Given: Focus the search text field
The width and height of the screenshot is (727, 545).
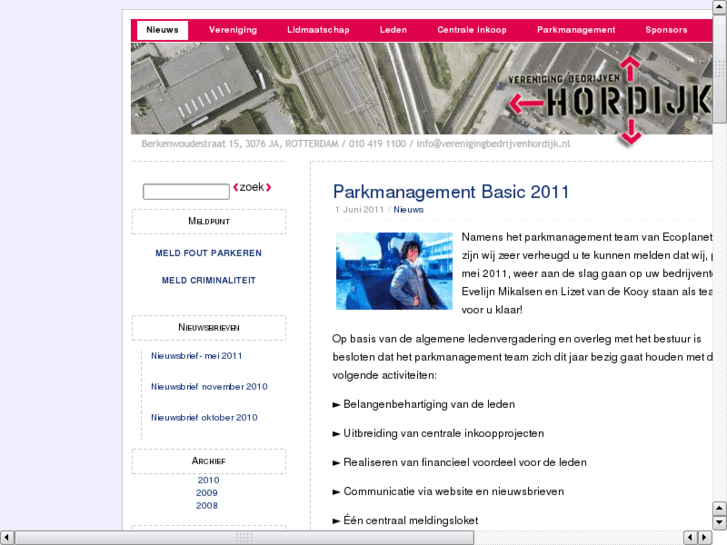Looking at the screenshot, I should (x=186, y=192).
